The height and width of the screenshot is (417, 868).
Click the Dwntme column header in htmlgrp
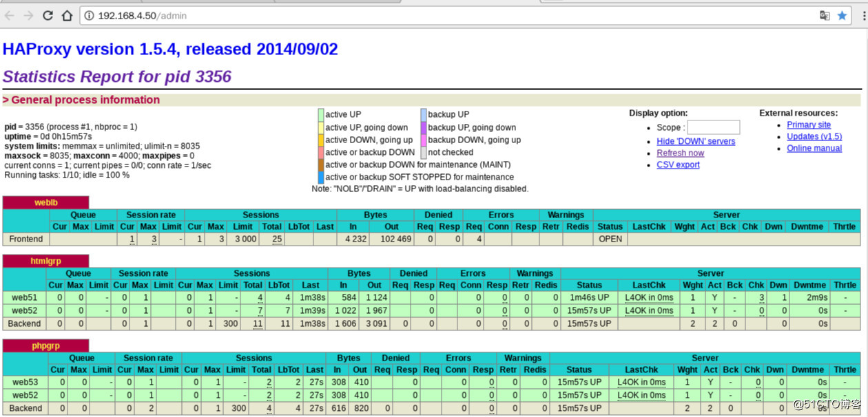(x=809, y=285)
